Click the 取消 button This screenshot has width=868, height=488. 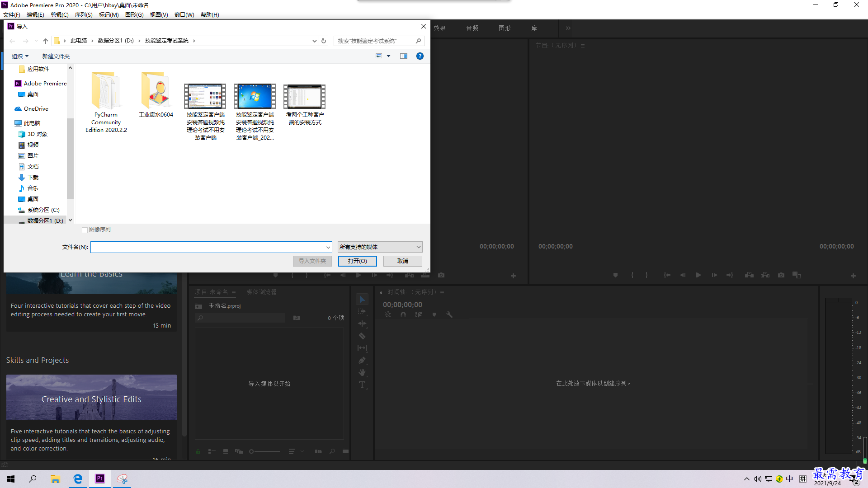tap(403, 261)
